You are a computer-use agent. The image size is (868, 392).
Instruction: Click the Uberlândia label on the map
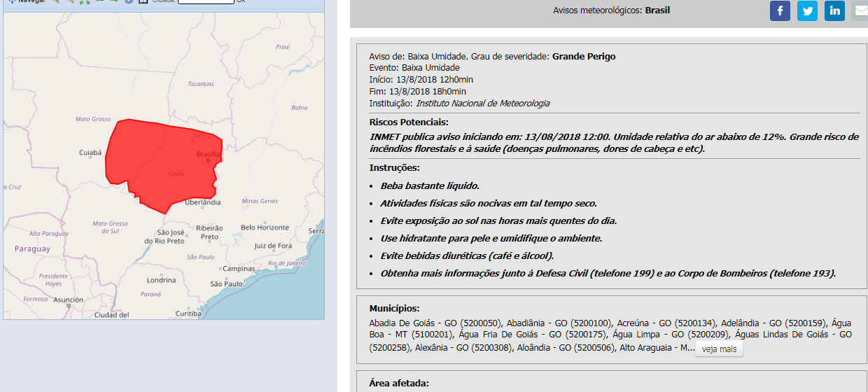202,202
